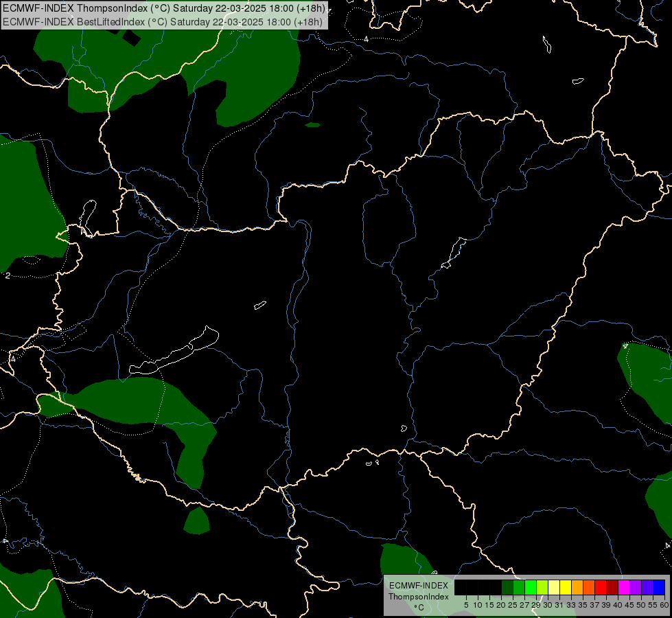The height and width of the screenshot is (618, 672).
Task: Click the contour label reading 2
Action: (x=8, y=276)
